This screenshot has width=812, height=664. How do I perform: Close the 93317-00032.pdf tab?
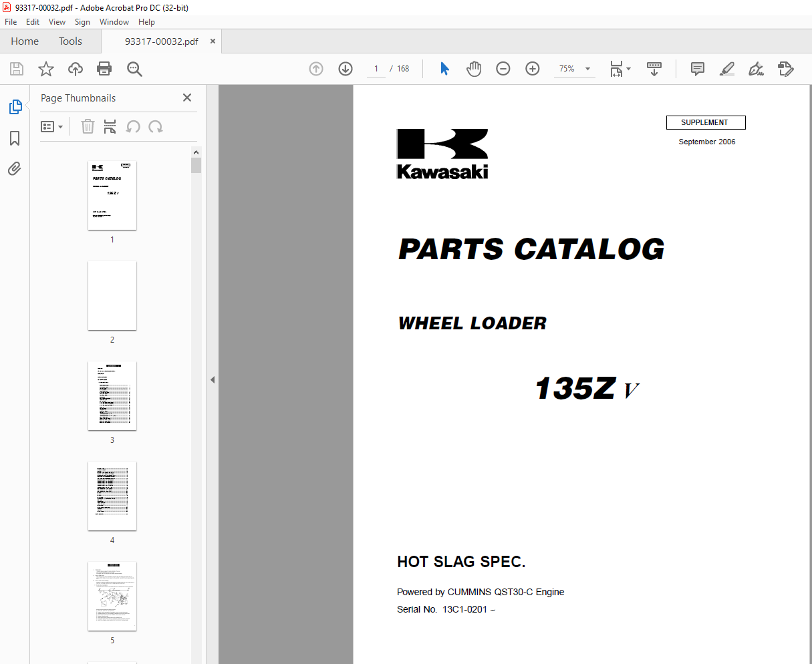pyautogui.click(x=213, y=41)
